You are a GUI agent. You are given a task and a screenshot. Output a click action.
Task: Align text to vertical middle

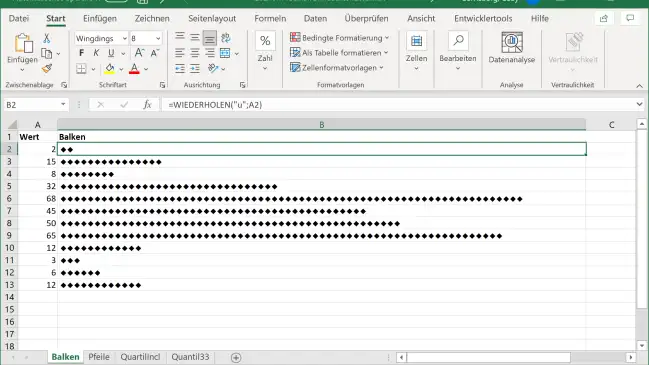click(195, 38)
